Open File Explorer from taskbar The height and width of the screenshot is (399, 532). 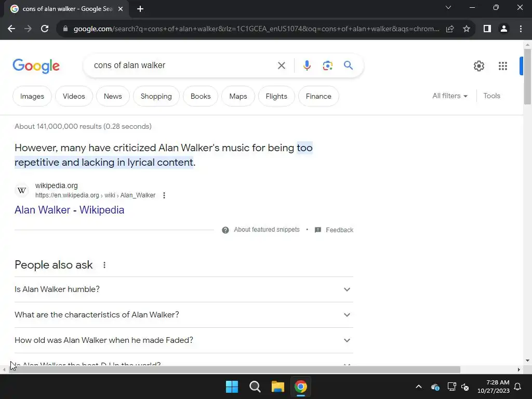click(x=277, y=387)
